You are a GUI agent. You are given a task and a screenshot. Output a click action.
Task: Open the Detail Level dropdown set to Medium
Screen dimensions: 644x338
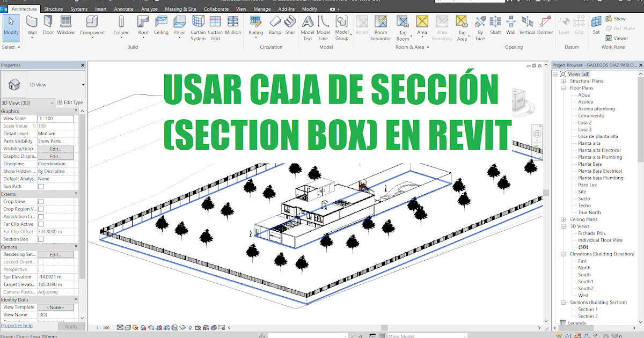[x=55, y=133]
